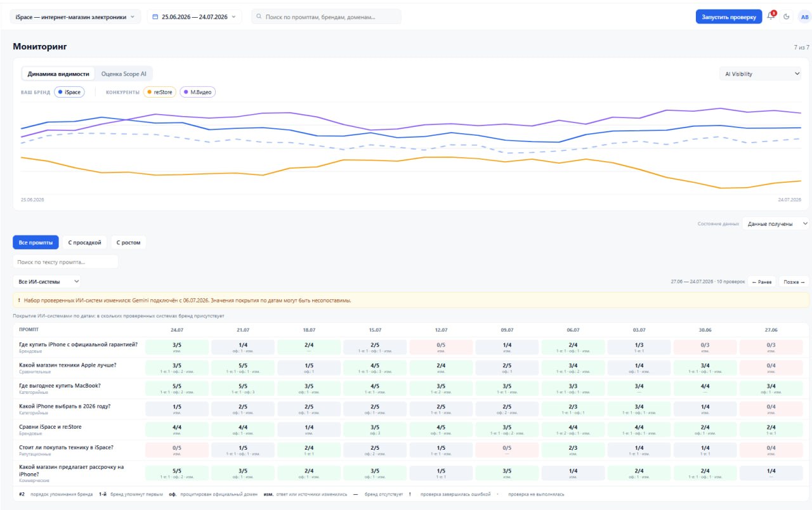812x510 pixels.
Task: Filter prompts by С просадкой
Action: (x=84, y=242)
